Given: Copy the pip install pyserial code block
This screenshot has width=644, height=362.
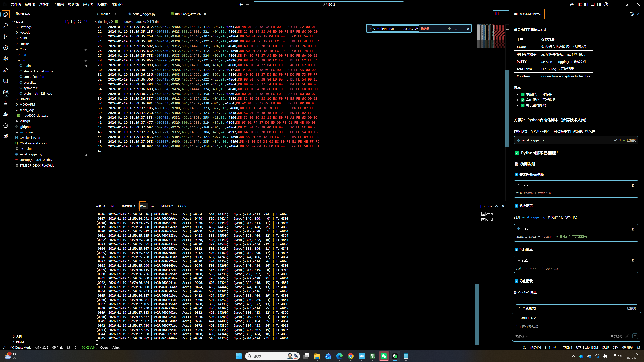Looking at the screenshot, I should (x=633, y=185).
